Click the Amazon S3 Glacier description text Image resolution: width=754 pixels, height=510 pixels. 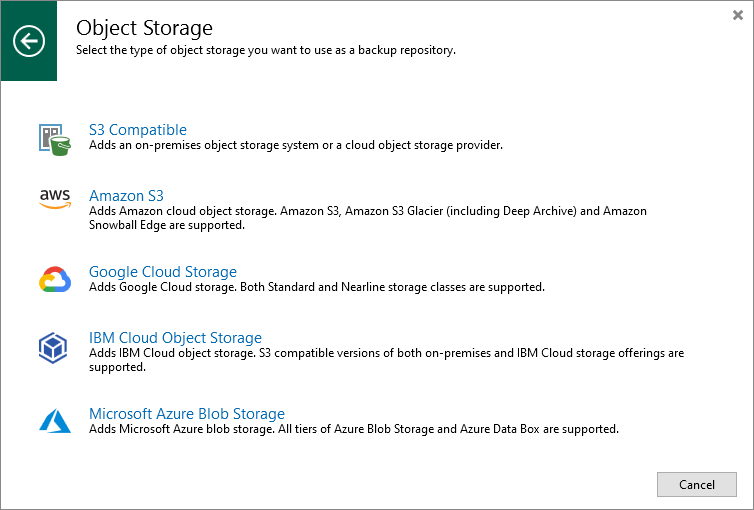coord(368,218)
